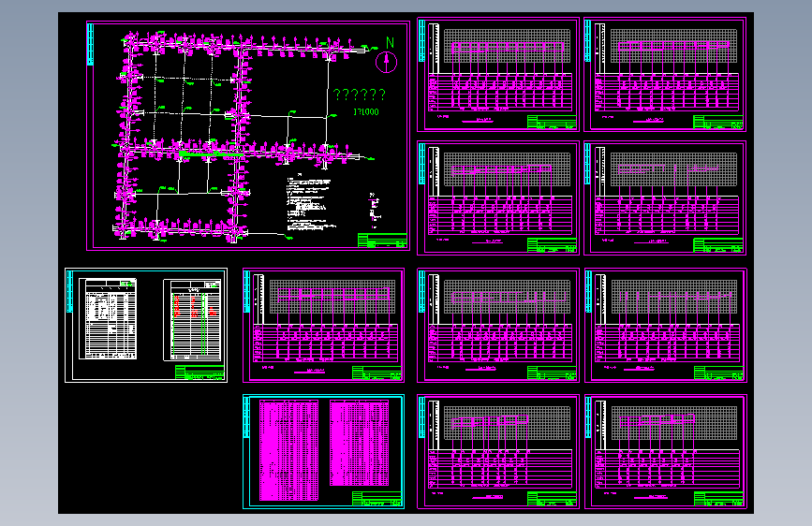812x526 pixels.
Task: Click the shorter magenta table in cyan-framed sheet
Action: pos(360,443)
